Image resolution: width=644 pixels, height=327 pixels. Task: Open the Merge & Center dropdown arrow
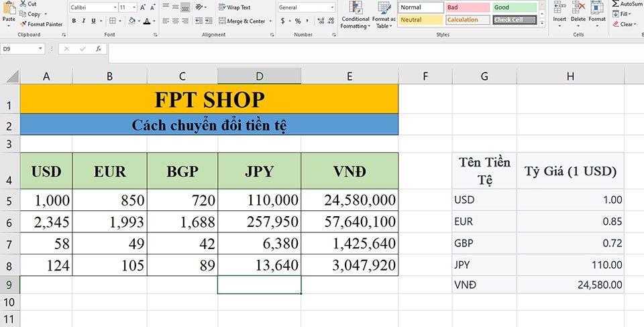pos(270,21)
